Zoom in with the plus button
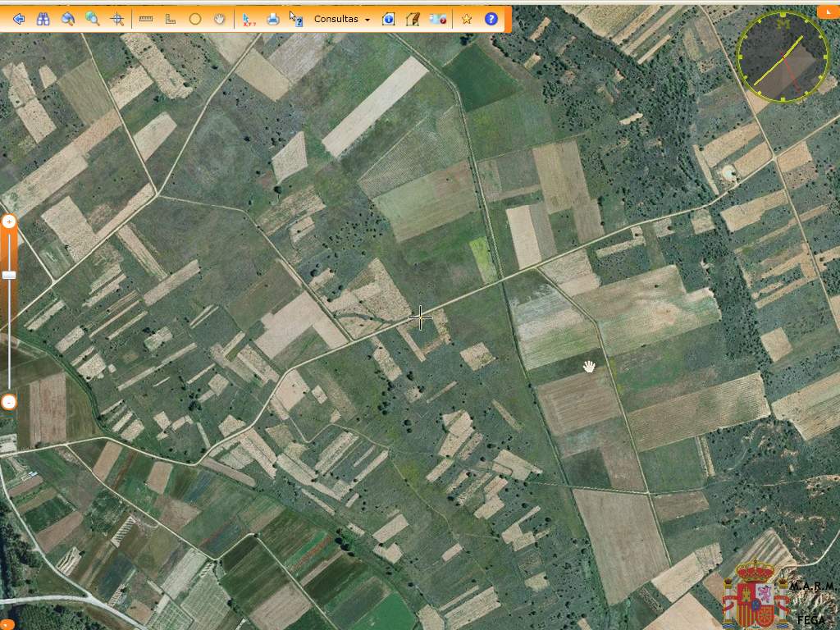840x630 pixels. (x=9, y=221)
